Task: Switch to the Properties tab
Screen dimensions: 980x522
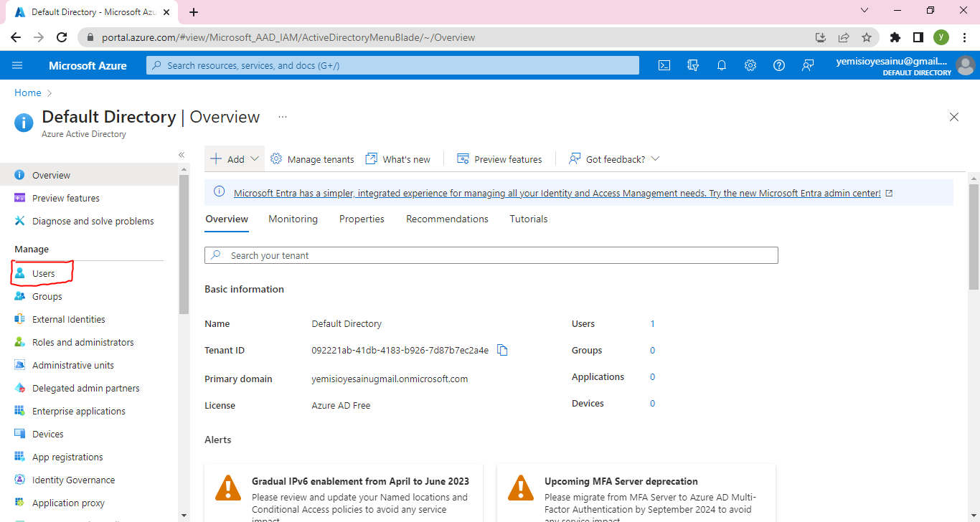Action: pyautogui.click(x=362, y=219)
